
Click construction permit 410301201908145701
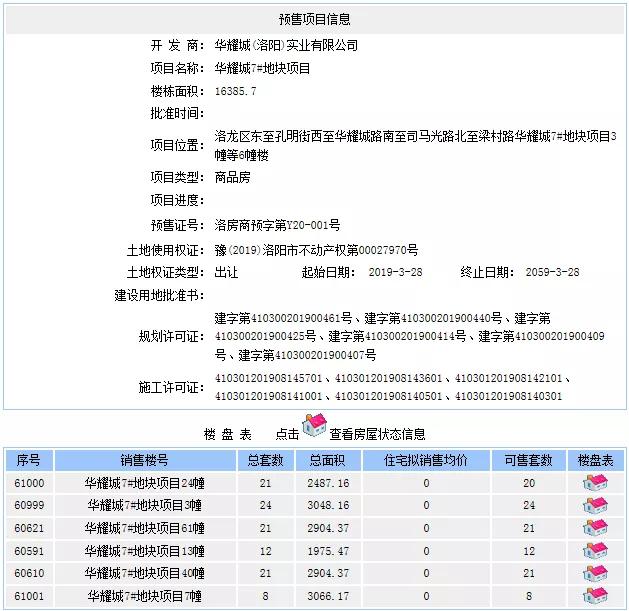[268, 378]
